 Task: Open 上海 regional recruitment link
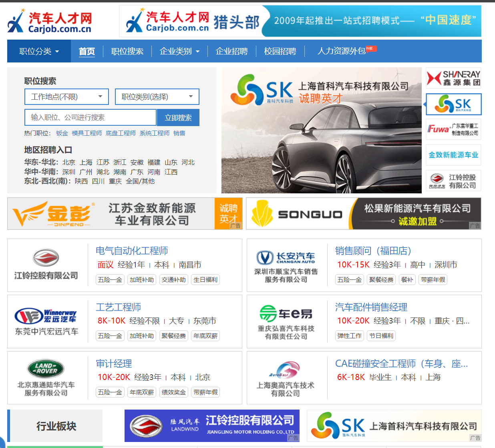(86, 162)
